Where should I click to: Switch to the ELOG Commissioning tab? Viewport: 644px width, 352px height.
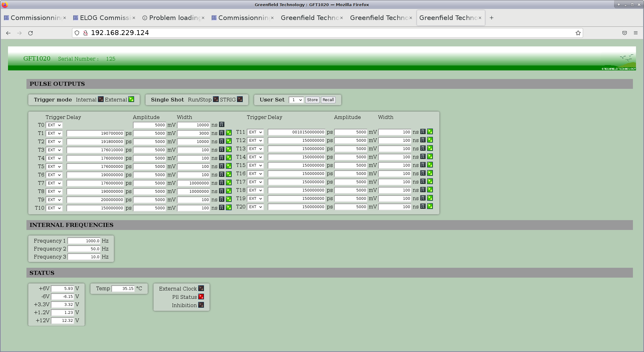[104, 18]
